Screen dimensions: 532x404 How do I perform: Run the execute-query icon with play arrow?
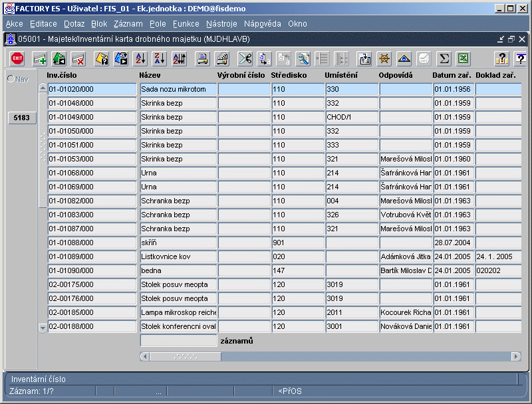[121, 59]
